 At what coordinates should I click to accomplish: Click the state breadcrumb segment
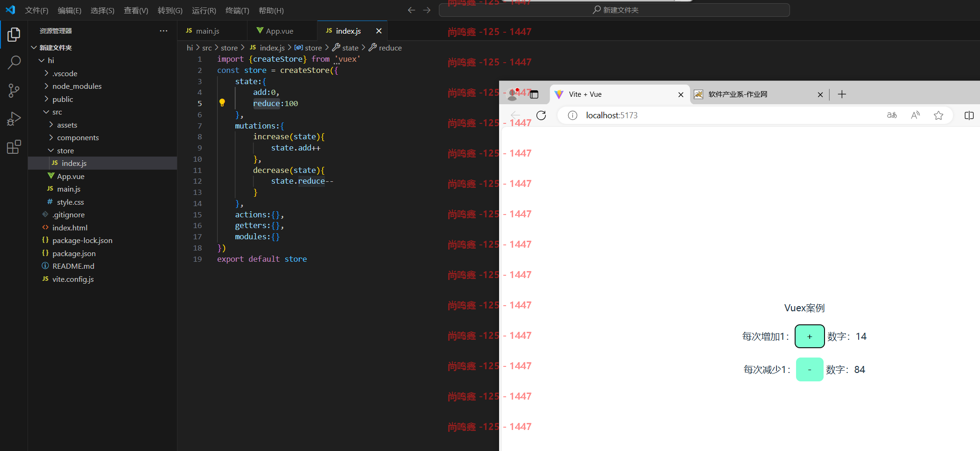(350, 48)
